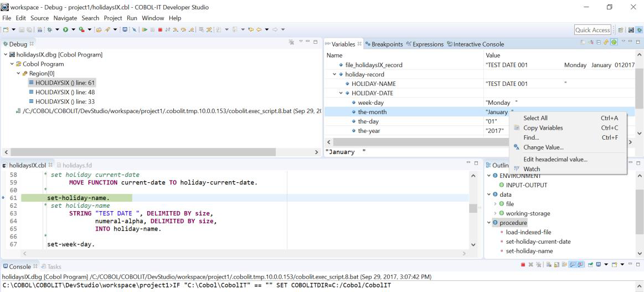Image resolution: width=644 pixels, height=292 pixels.
Task: Collapse the Region[0] tree node
Action: tap(18, 74)
